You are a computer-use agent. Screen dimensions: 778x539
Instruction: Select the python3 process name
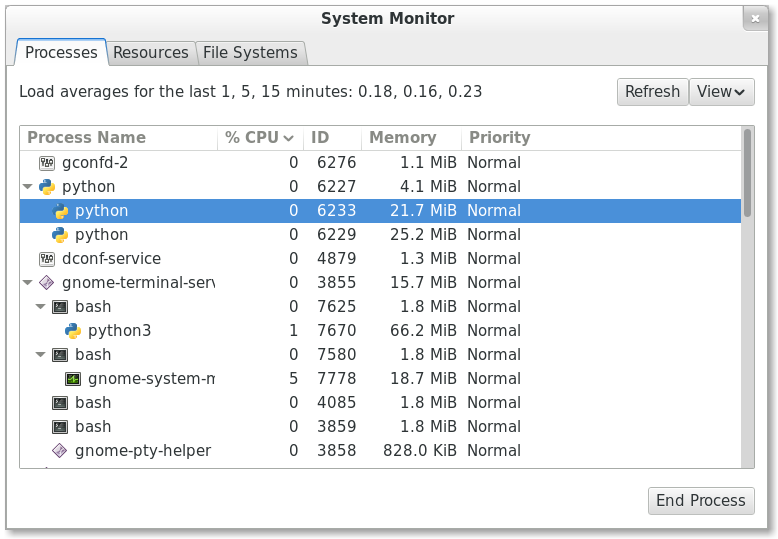click(x=120, y=331)
